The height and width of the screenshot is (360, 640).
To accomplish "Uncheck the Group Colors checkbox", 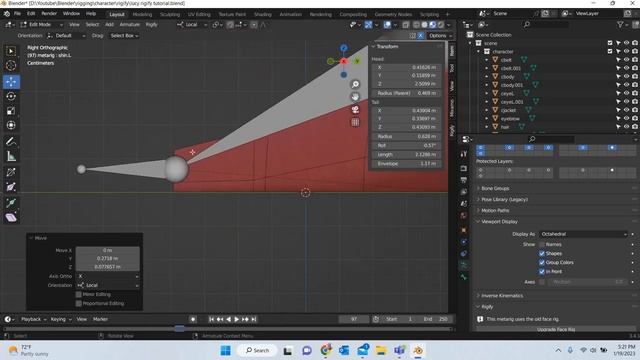I will tap(542, 262).
